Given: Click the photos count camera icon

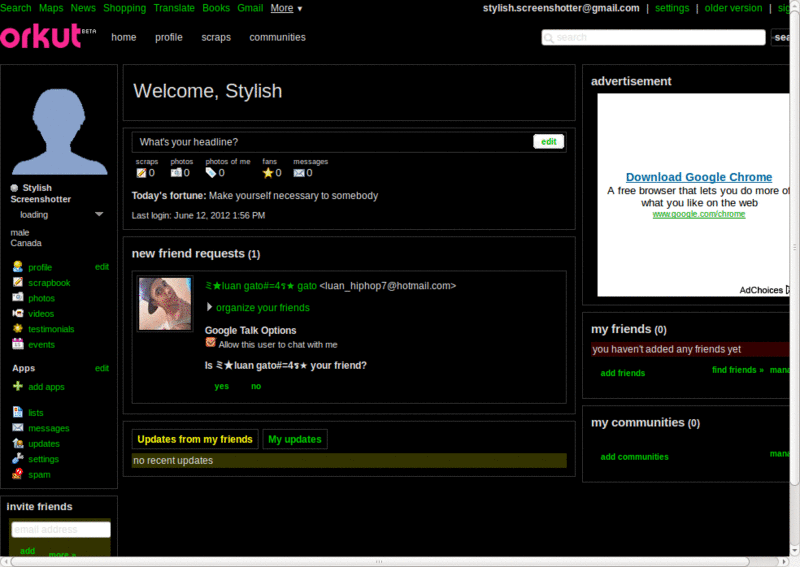Looking at the screenshot, I should click(176, 173).
